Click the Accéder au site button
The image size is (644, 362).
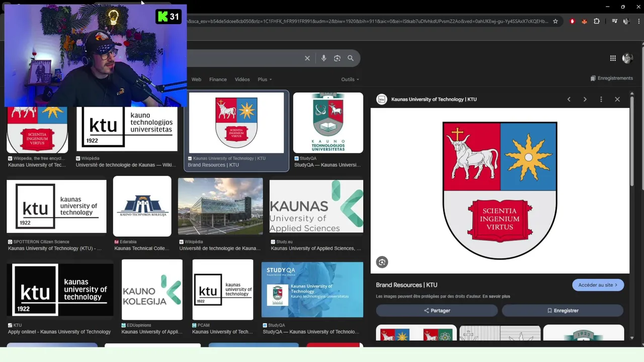click(598, 285)
